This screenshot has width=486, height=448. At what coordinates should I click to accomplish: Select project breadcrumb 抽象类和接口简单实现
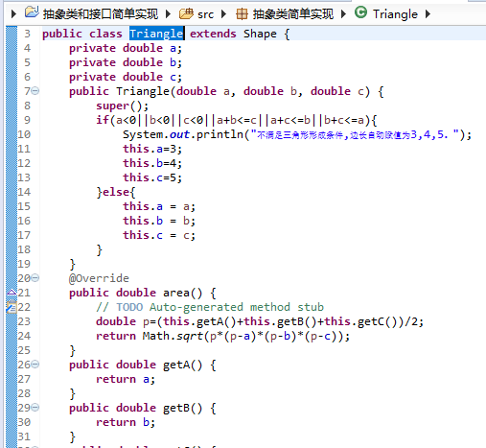pyautogui.click(x=101, y=14)
